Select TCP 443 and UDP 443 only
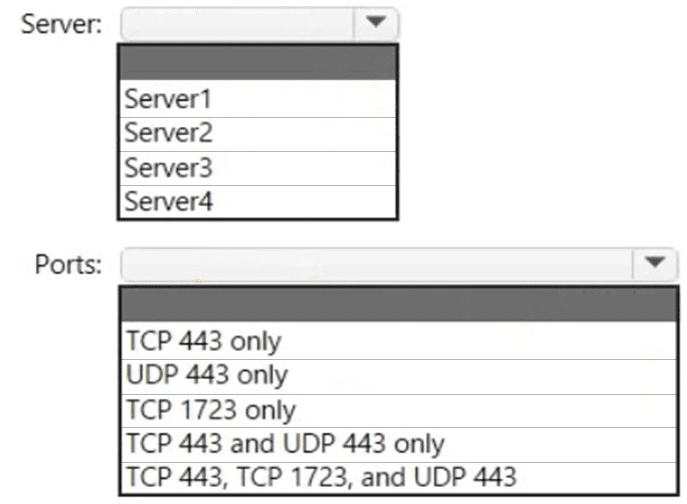 point(398,443)
